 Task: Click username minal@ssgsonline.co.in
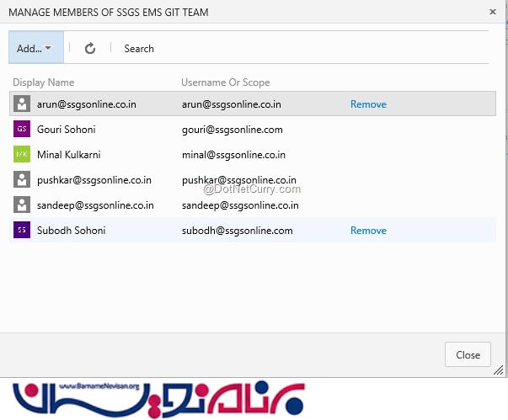(x=233, y=155)
